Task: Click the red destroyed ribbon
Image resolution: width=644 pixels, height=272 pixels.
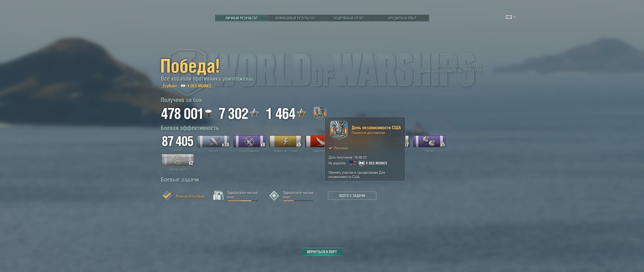Action: point(315,141)
